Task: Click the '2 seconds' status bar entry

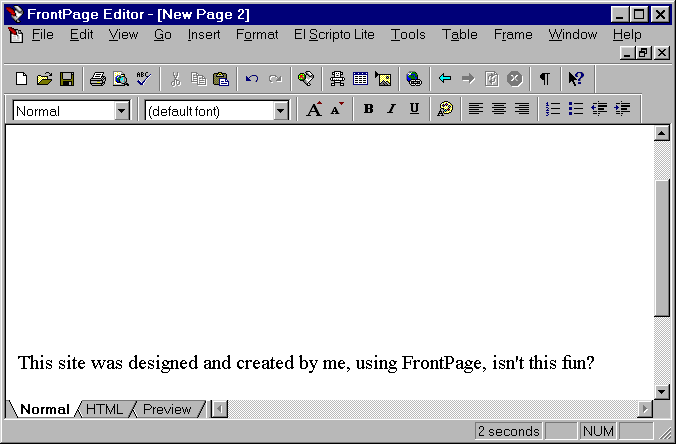Action: 508,431
